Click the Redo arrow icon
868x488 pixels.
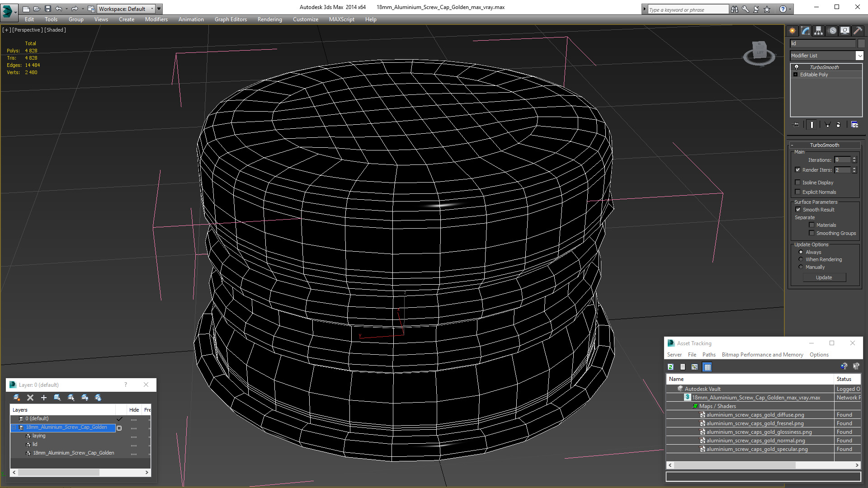coord(75,9)
